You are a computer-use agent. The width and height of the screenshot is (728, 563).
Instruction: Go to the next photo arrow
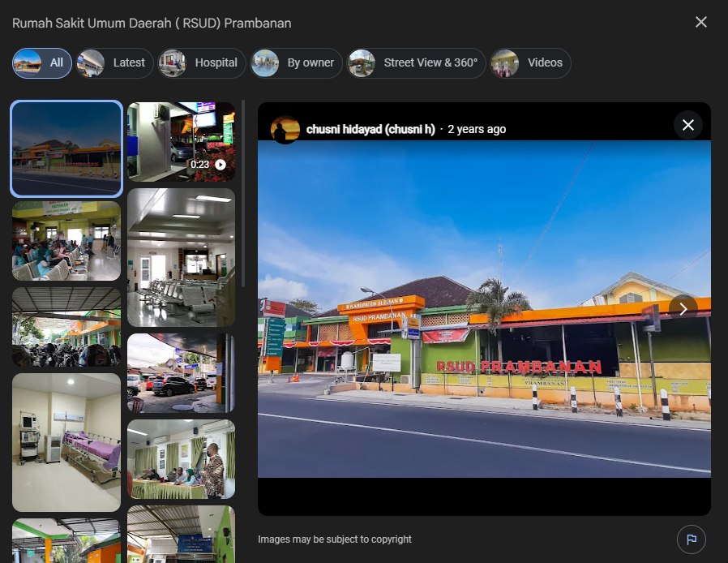pos(683,309)
